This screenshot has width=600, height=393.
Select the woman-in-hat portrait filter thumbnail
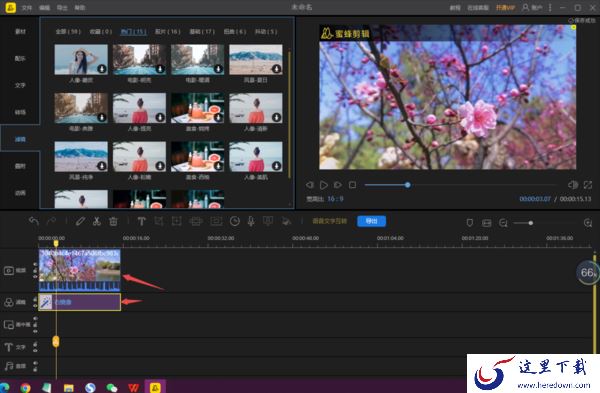coord(81,59)
